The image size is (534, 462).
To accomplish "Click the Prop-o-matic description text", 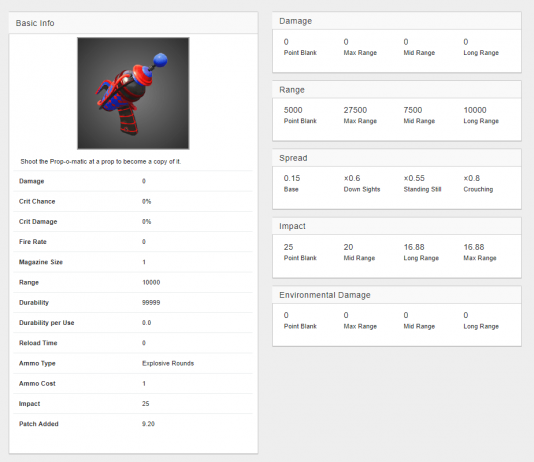I will tap(100, 161).
